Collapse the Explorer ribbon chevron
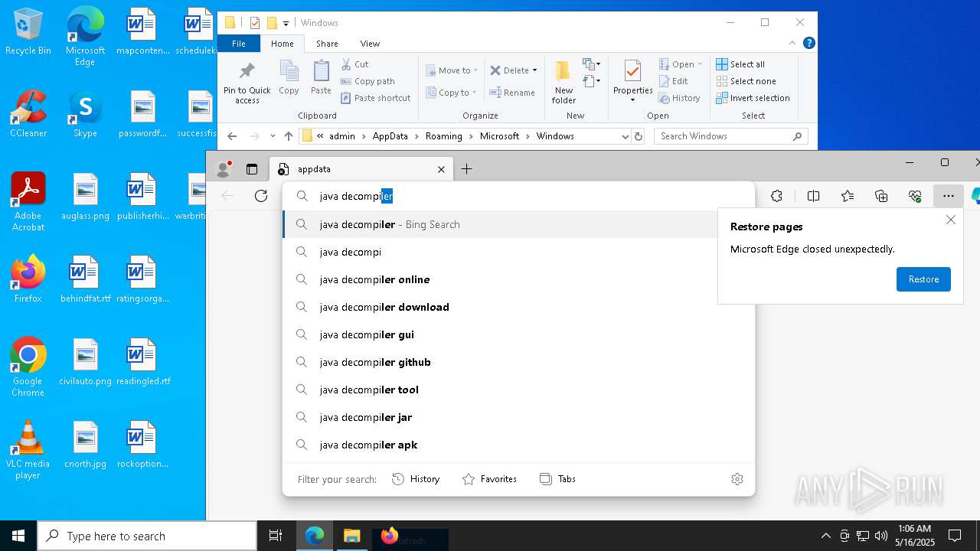980x551 pixels. (792, 43)
